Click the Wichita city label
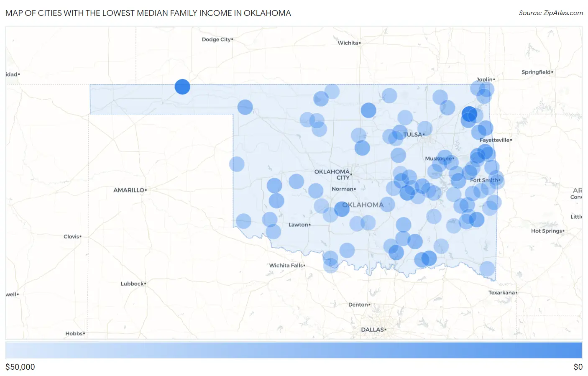The image size is (588, 376). coord(348,43)
